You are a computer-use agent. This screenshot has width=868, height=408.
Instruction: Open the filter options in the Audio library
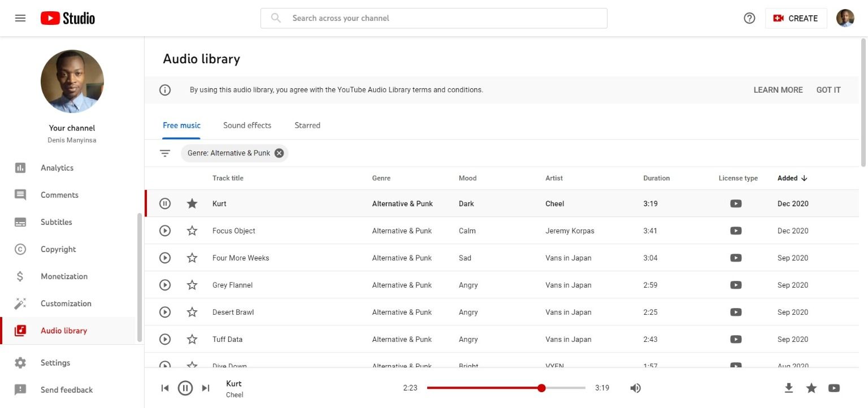coord(164,153)
